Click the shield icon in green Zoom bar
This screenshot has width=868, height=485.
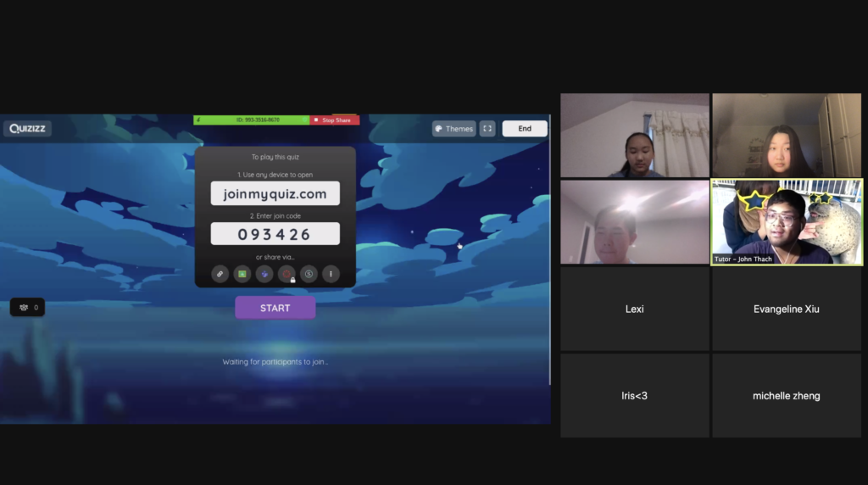click(x=304, y=120)
